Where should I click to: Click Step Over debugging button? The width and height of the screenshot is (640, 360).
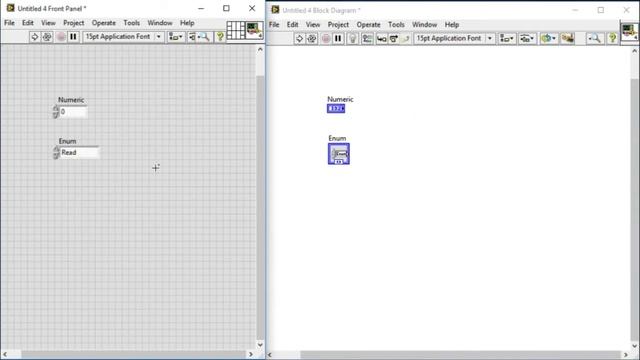pyautogui.click(x=393, y=39)
